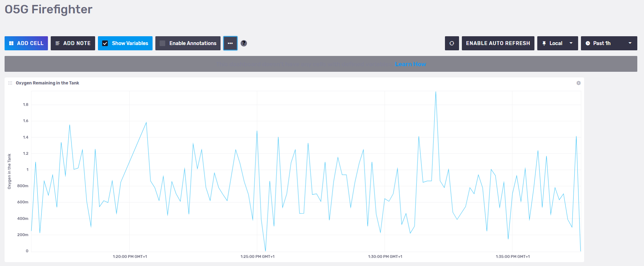Viewport: 644px width, 266px height.
Task: Click the clock icon beside Past 1h
Action: [x=588, y=43]
